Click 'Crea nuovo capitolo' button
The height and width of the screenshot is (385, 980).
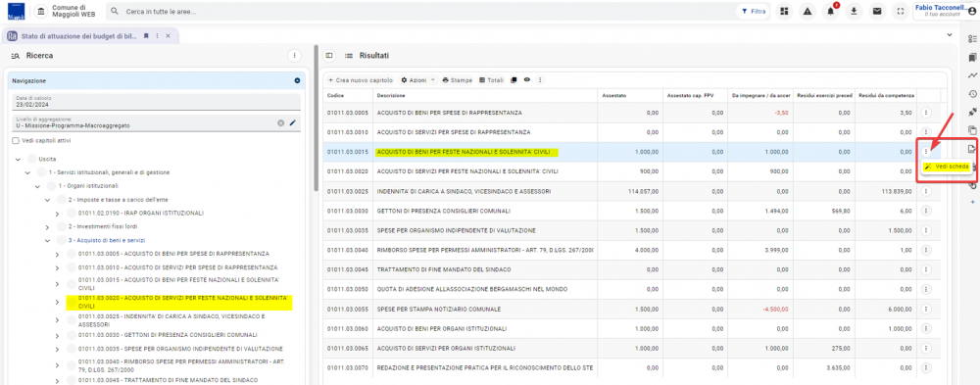(x=361, y=80)
